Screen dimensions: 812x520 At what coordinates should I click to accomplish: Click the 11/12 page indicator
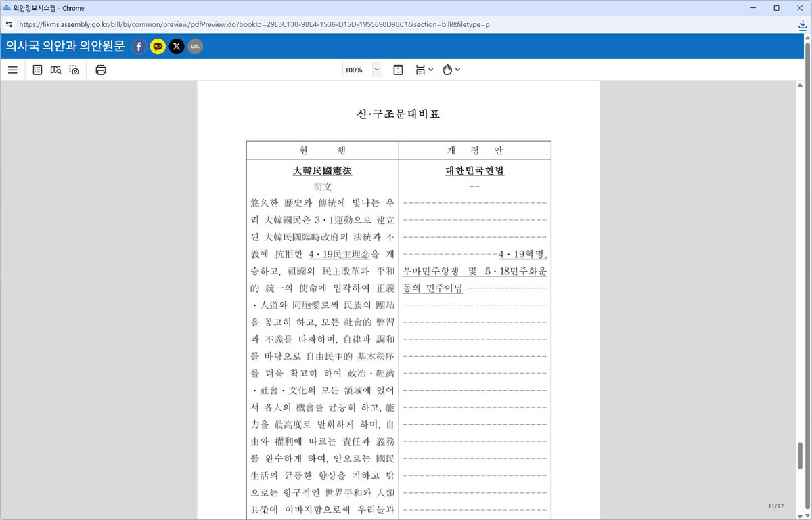(775, 506)
